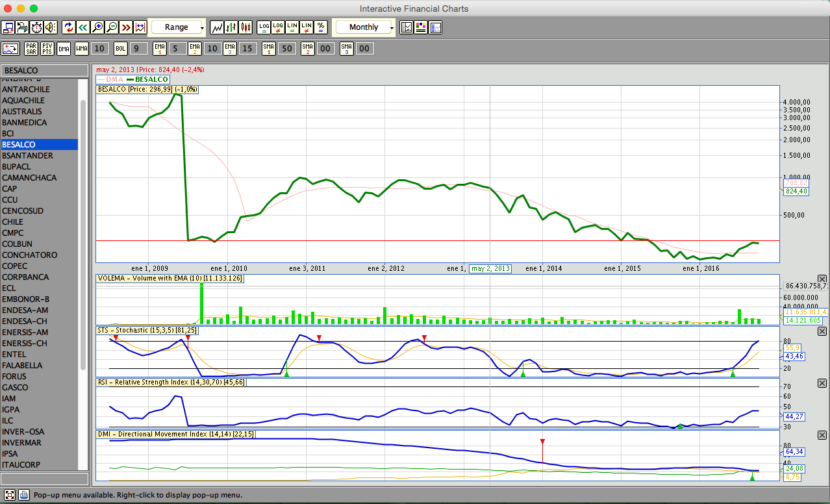Select AQUACHILE in the stock list
Viewport: 830px width, 504px height.
[x=40, y=101]
